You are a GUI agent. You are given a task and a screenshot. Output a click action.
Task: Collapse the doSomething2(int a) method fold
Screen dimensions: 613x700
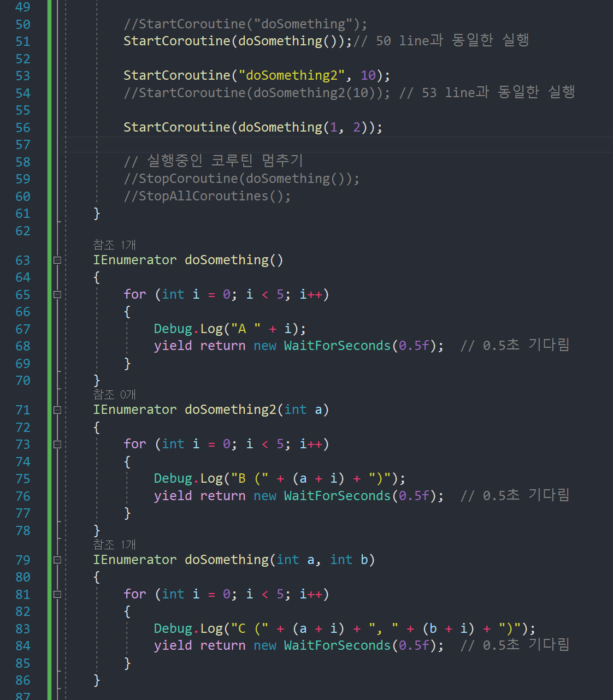pyautogui.click(x=57, y=410)
